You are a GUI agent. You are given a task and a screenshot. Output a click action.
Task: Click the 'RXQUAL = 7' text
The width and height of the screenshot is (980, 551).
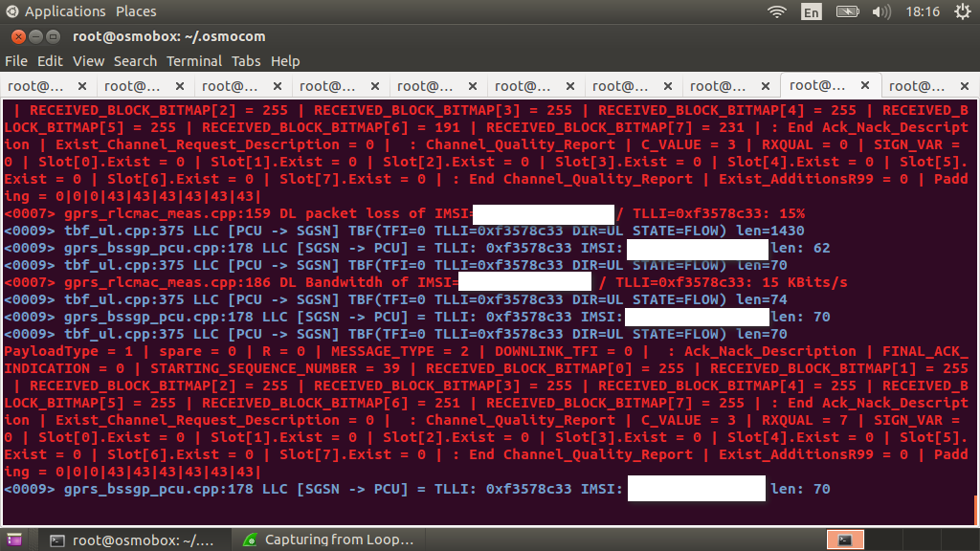pos(805,421)
